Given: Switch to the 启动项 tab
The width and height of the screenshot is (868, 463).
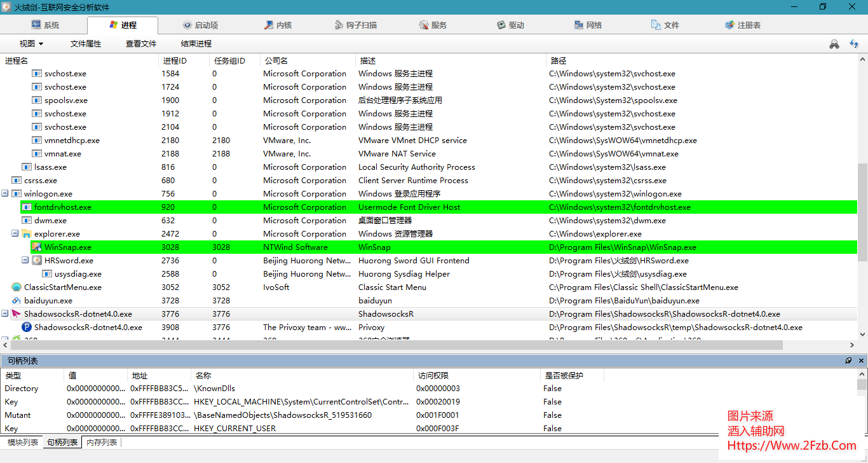Looking at the screenshot, I should click(x=200, y=25).
